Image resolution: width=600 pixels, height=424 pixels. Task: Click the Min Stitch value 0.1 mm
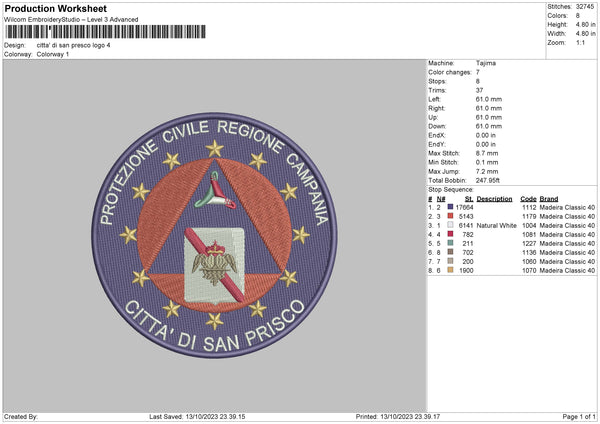(x=487, y=162)
